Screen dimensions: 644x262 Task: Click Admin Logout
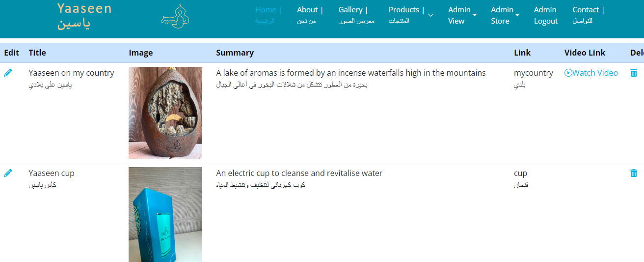click(x=545, y=15)
